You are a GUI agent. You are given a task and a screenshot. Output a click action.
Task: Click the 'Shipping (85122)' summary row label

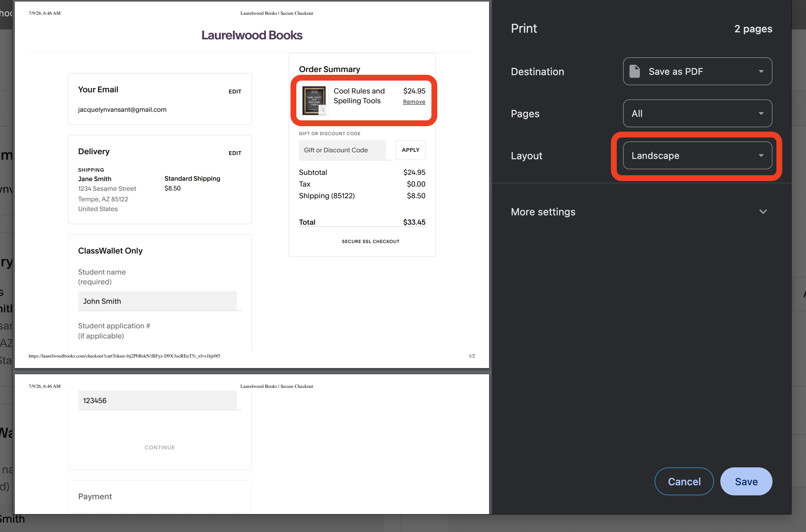(x=327, y=196)
